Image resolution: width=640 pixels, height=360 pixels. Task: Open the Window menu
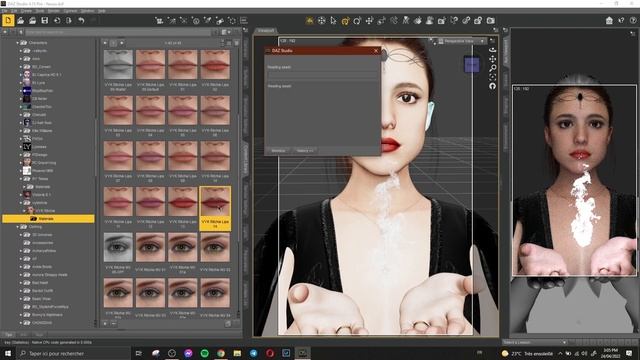tap(87, 11)
